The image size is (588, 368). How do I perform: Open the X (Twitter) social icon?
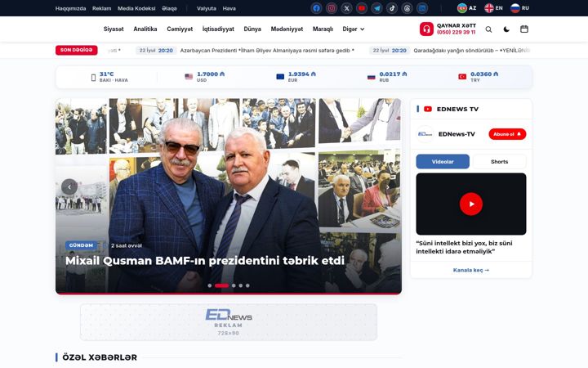point(346,8)
